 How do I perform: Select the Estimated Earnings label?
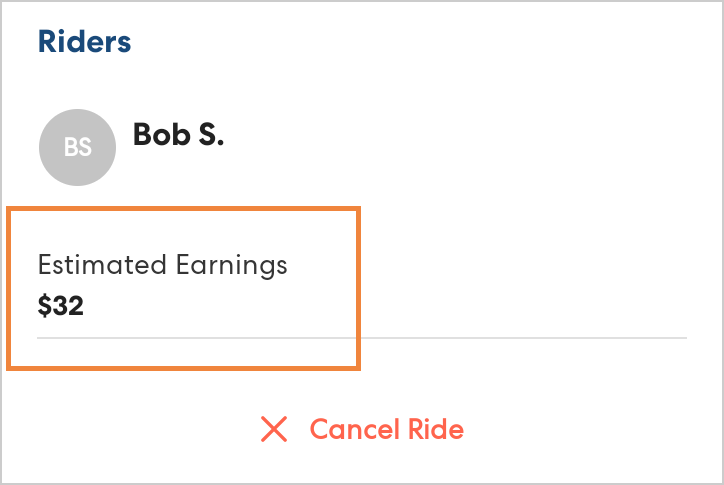click(x=162, y=265)
